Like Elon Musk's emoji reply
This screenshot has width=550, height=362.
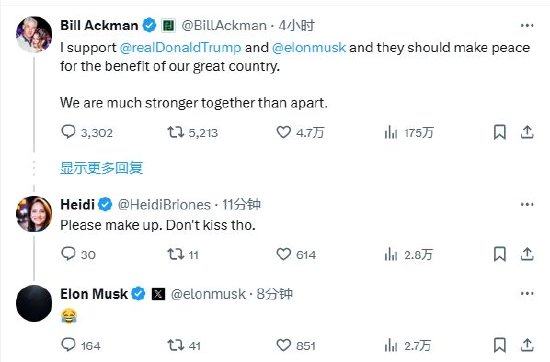click(x=284, y=345)
